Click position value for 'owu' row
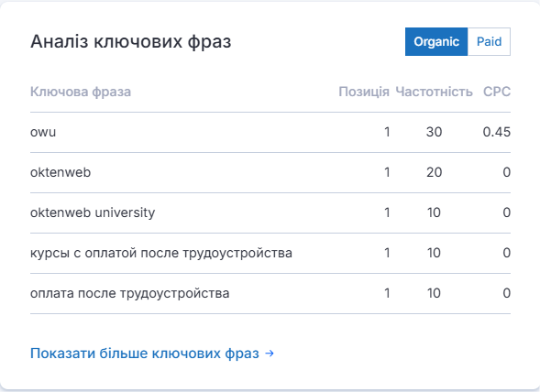Image resolution: width=540 pixels, height=392 pixels. coord(387,132)
